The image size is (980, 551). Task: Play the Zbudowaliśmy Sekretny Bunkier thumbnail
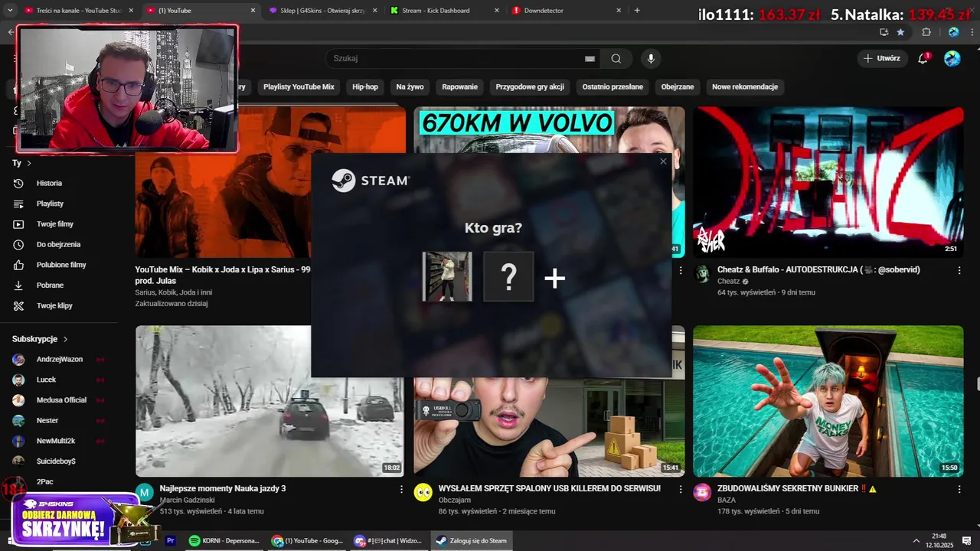tap(828, 401)
